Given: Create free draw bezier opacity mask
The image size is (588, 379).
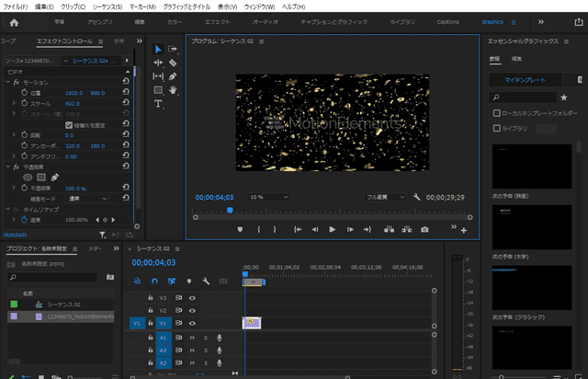Looking at the screenshot, I should pyautogui.click(x=55, y=178).
